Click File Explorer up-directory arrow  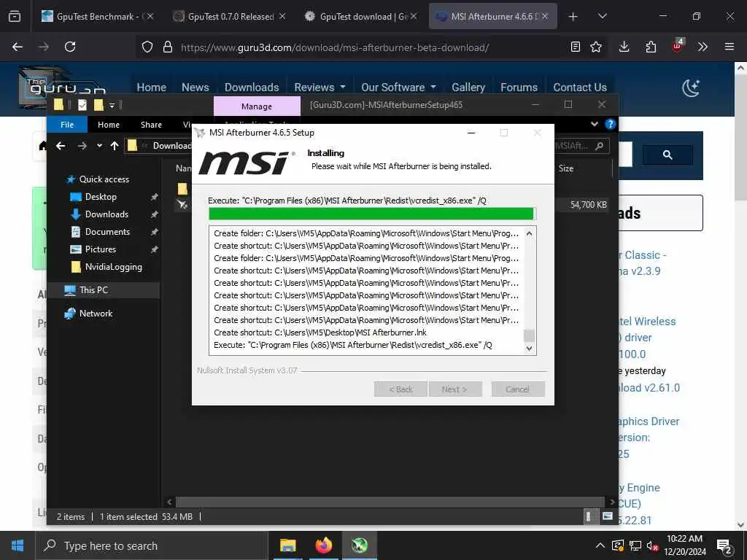pyautogui.click(x=115, y=146)
